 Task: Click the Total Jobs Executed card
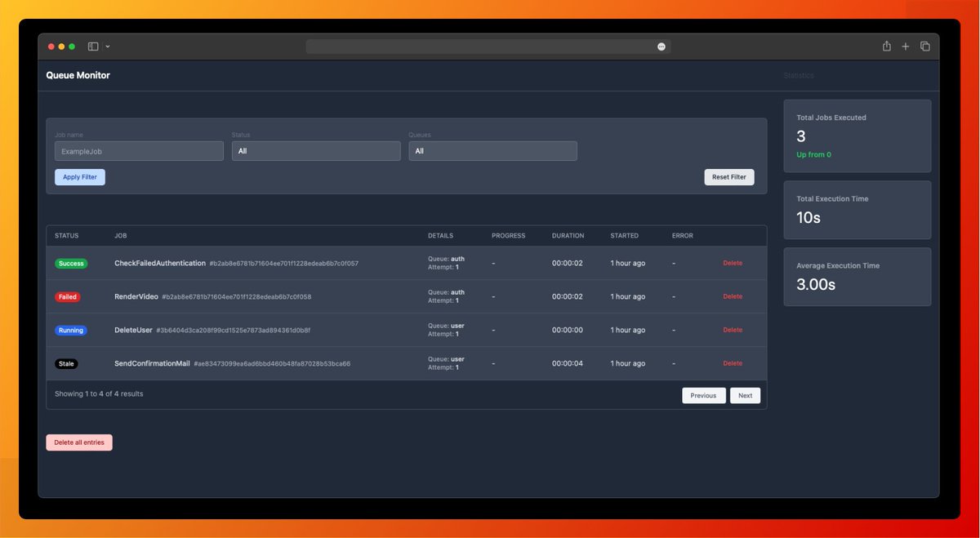[857, 136]
